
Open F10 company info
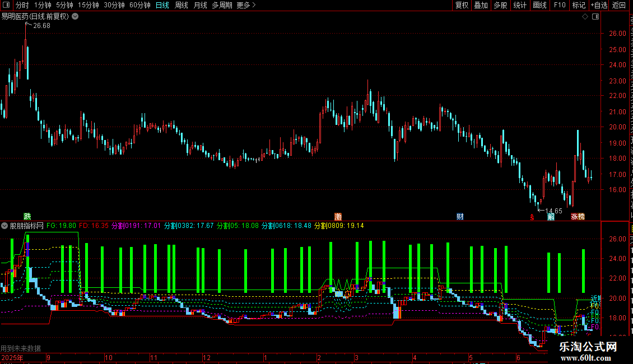(x=560, y=5)
